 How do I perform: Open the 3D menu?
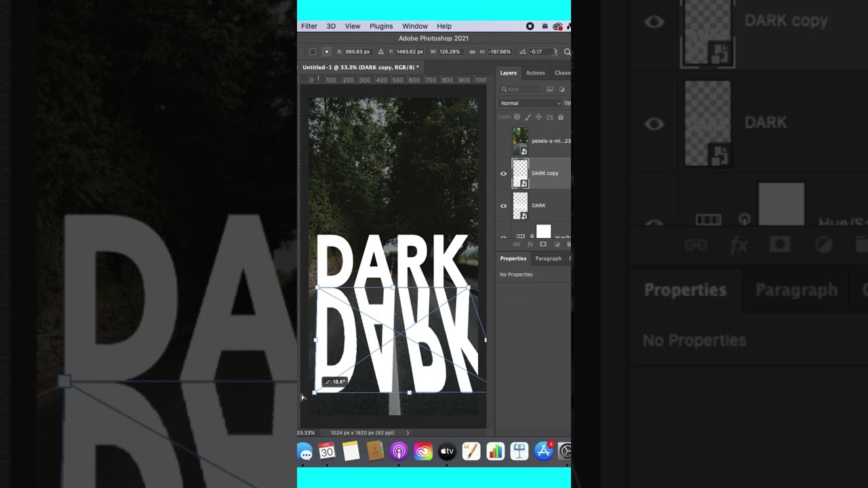point(331,26)
